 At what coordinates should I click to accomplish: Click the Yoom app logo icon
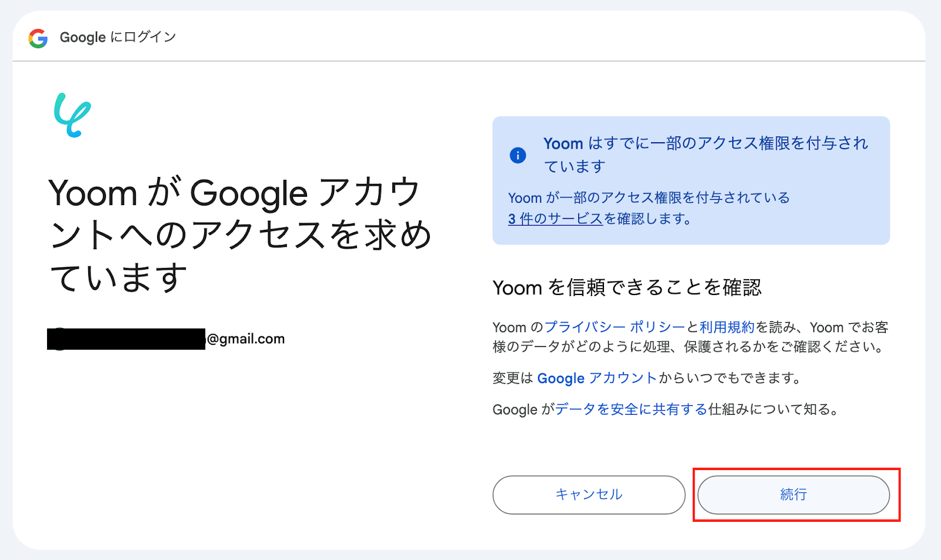coord(72,115)
